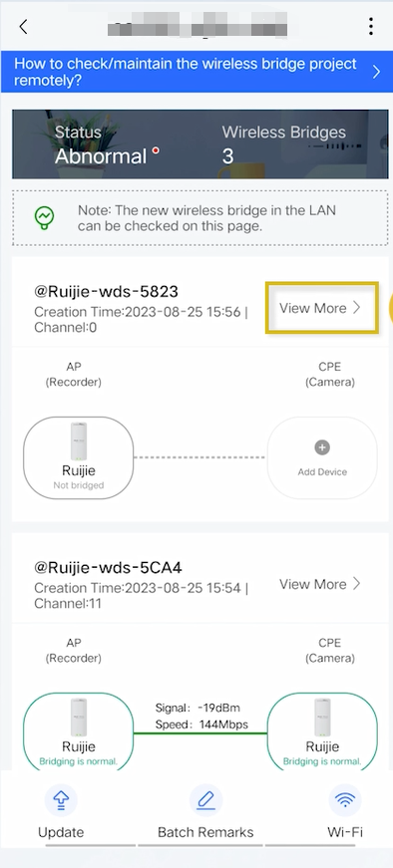Tap the back arrow icon
Viewport: 393px width, 868px height.
[23, 26]
